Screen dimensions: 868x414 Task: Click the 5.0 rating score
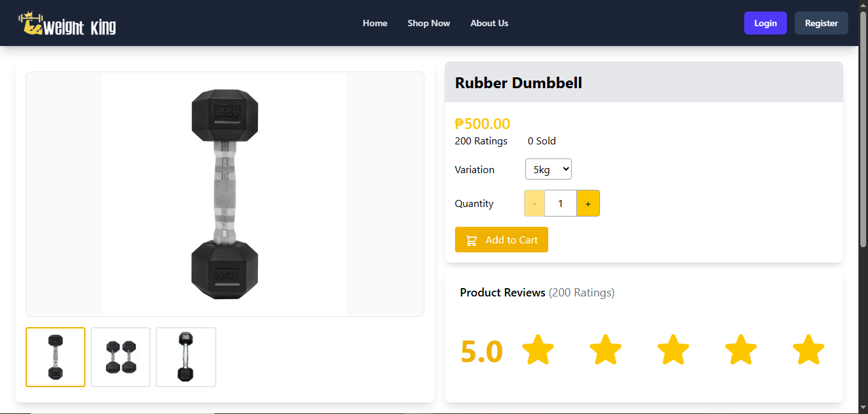[482, 351]
